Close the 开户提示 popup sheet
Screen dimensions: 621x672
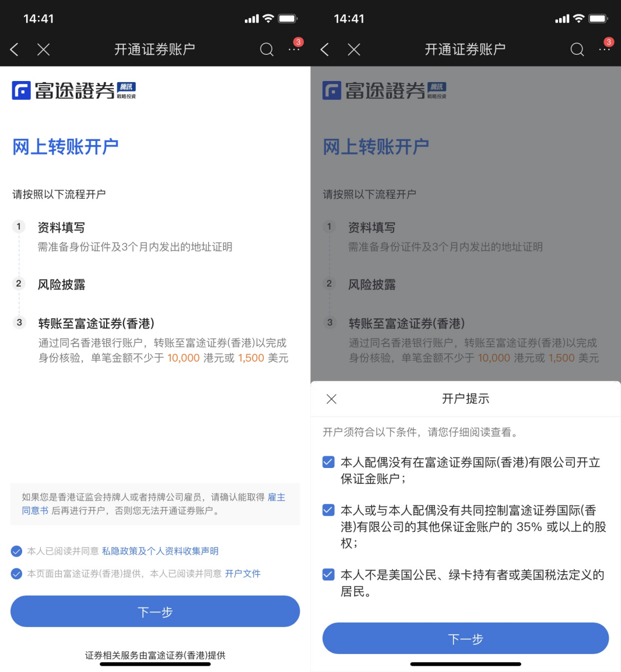pyautogui.click(x=332, y=399)
